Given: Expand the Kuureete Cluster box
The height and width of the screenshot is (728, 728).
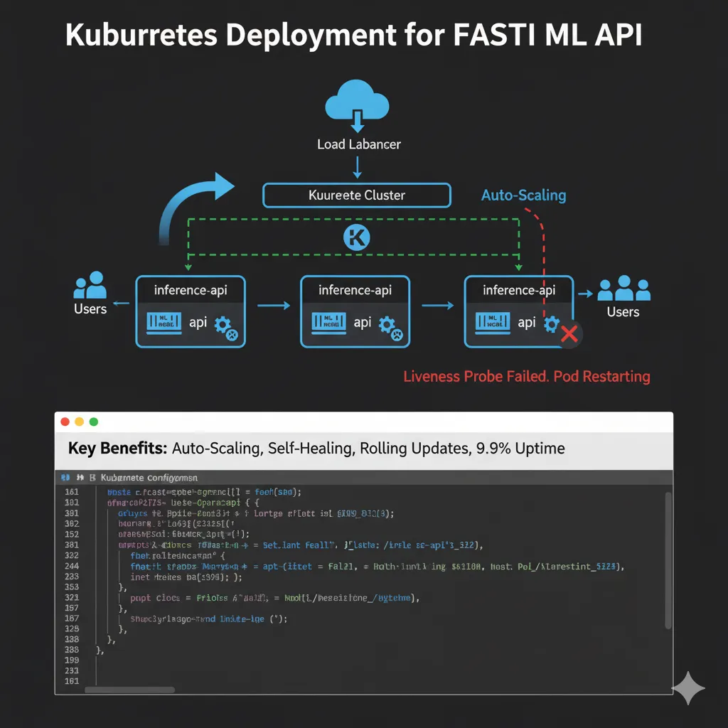Looking at the screenshot, I should click(x=356, y=195).
